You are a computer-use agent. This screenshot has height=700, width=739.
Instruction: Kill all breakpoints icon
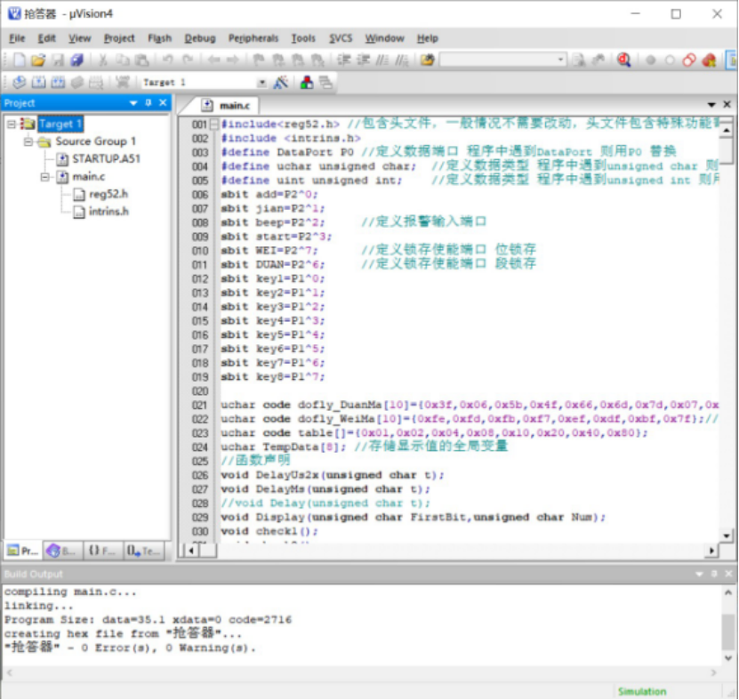tap(710, 60)
